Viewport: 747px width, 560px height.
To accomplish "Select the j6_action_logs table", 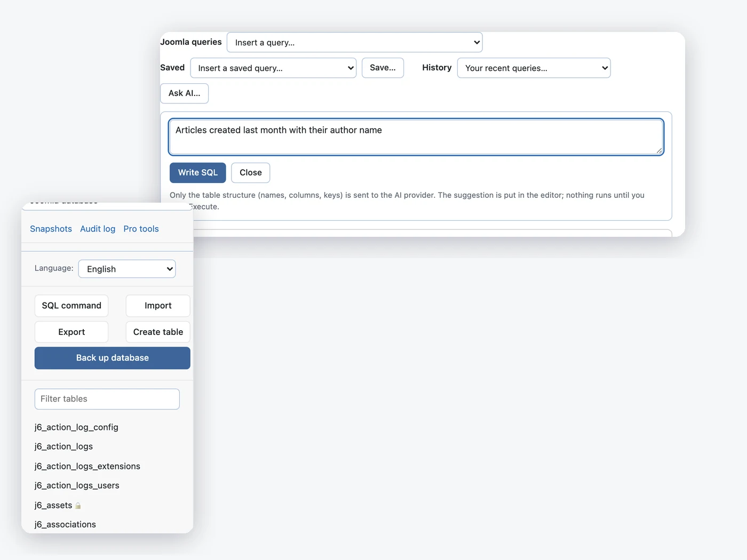I will point(63,446).
